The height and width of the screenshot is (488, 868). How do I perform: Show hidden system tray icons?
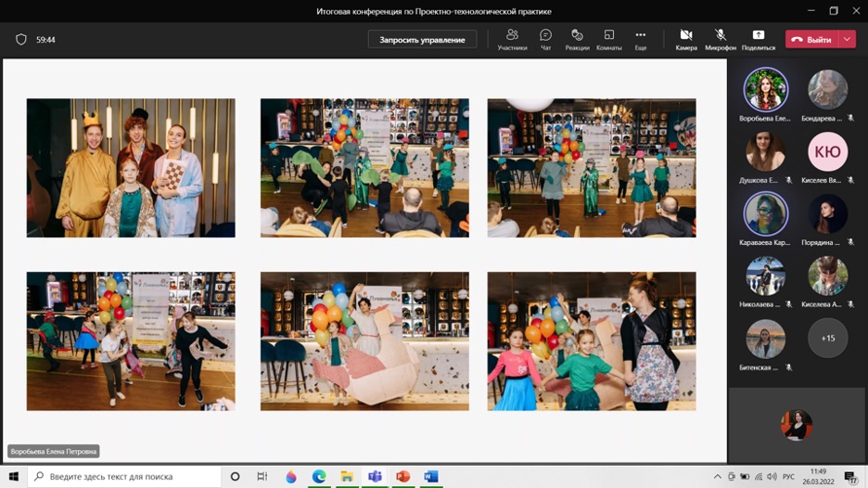tap(717, 477)
